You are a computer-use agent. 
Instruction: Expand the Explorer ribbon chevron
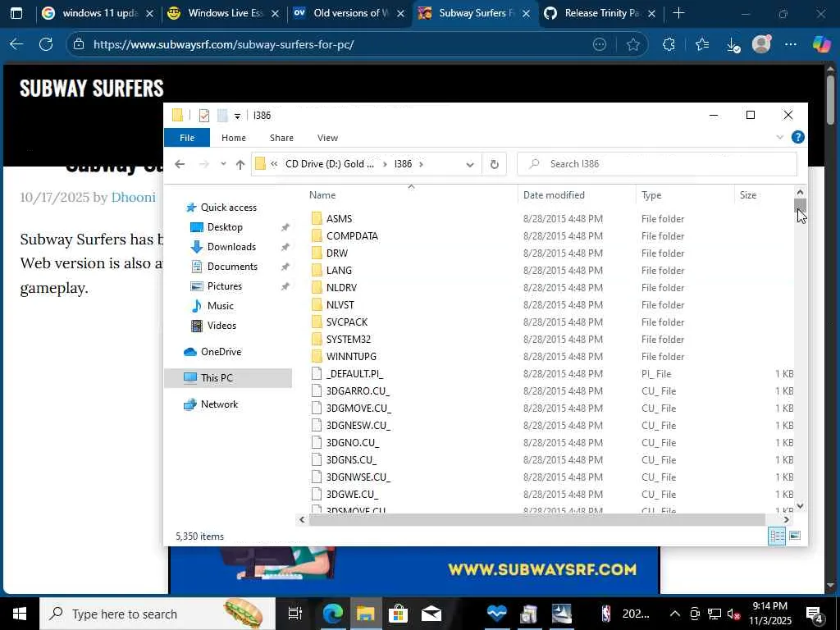(x=779, y=137)
